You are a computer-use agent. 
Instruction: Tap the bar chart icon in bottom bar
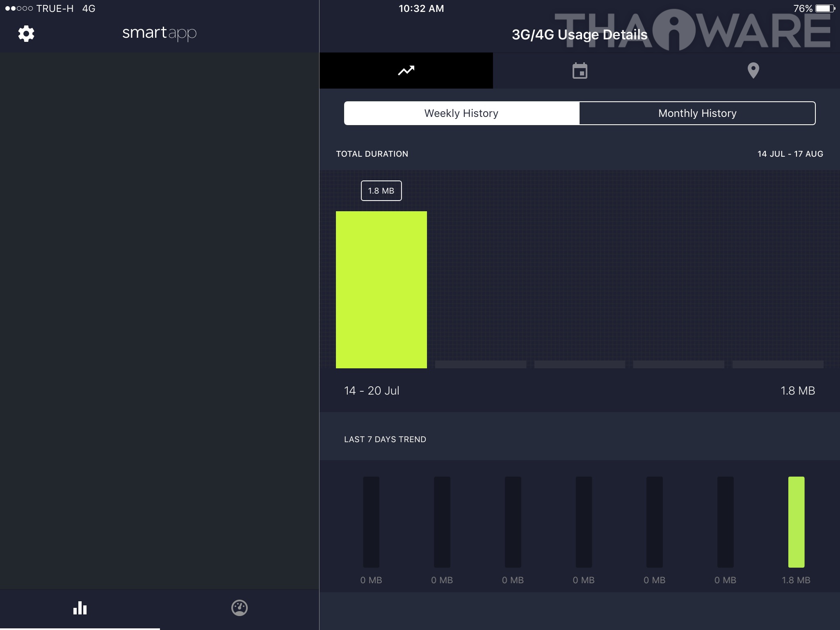click(80, 608)
